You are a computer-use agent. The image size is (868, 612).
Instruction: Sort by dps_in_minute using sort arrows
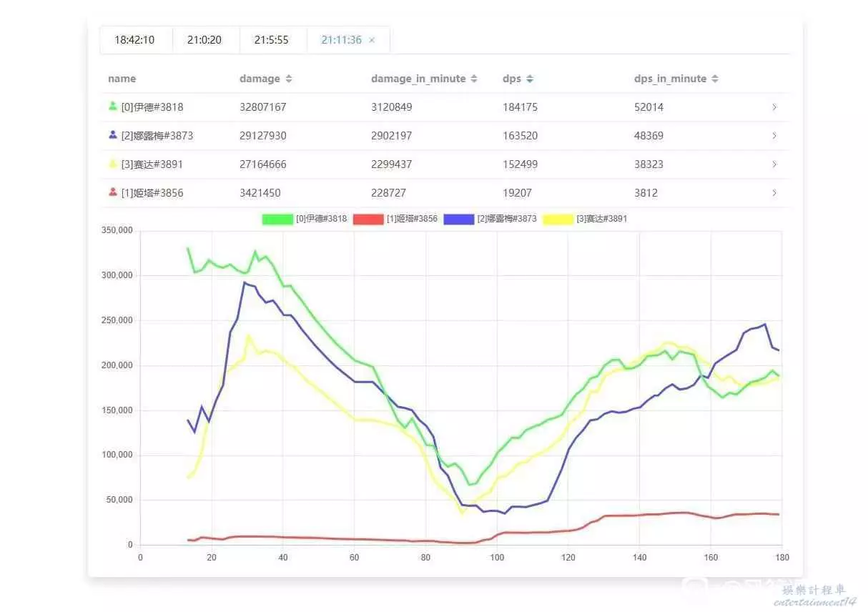[x=714, y=79]
